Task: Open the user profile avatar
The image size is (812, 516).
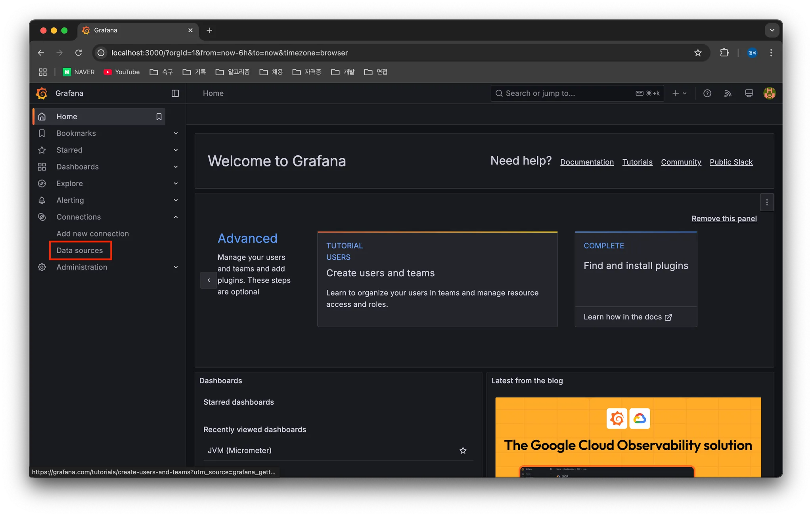Action: pos(770,93)
